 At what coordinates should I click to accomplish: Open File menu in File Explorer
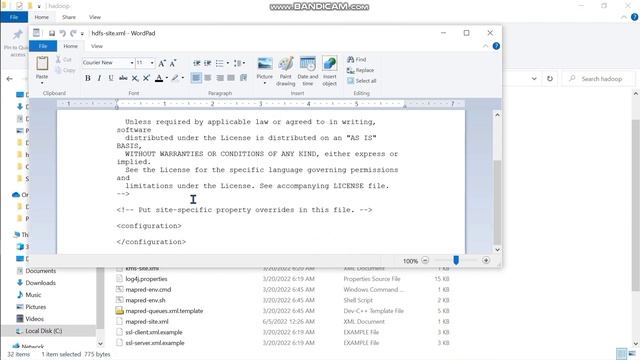pos(14,17)
